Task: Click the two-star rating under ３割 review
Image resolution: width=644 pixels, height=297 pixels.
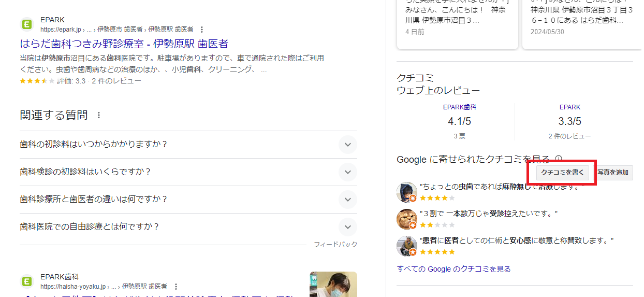Action: pos(437,225)
